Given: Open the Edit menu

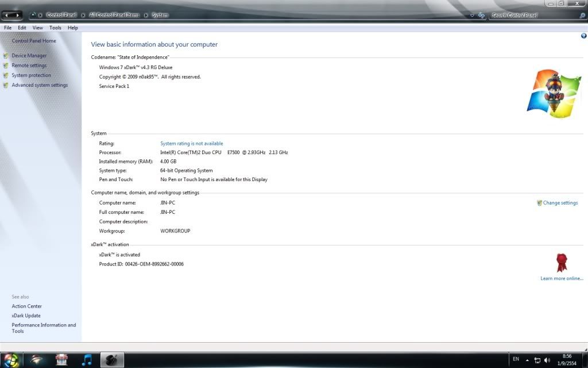Looking at the screenshot, I should [22, 28].
